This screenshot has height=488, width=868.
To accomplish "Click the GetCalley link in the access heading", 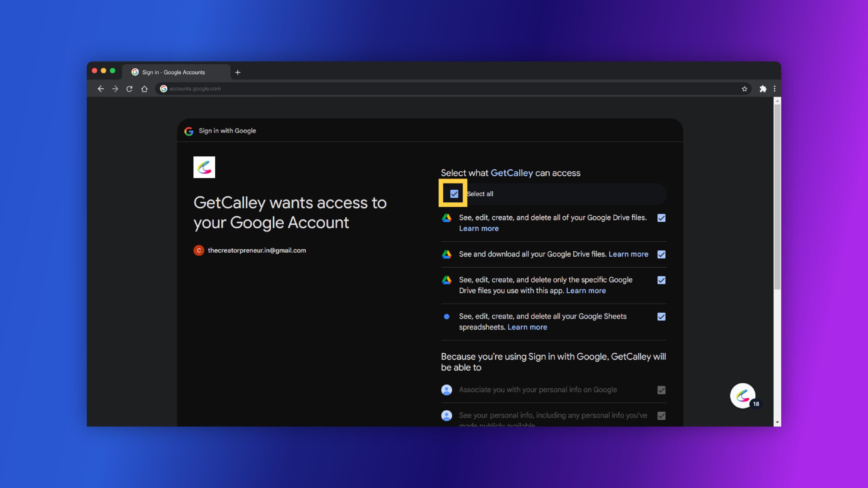I will click(x=512, y=173).
